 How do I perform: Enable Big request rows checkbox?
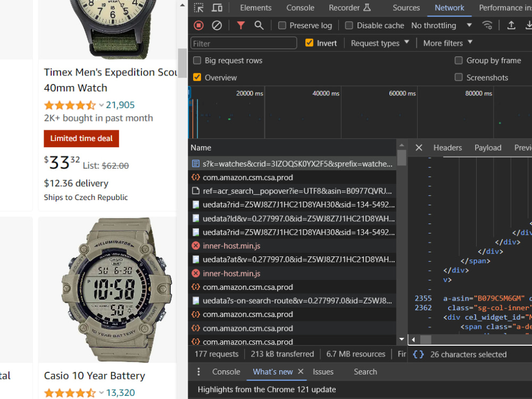pyautogui.click(x=197, y=61)
